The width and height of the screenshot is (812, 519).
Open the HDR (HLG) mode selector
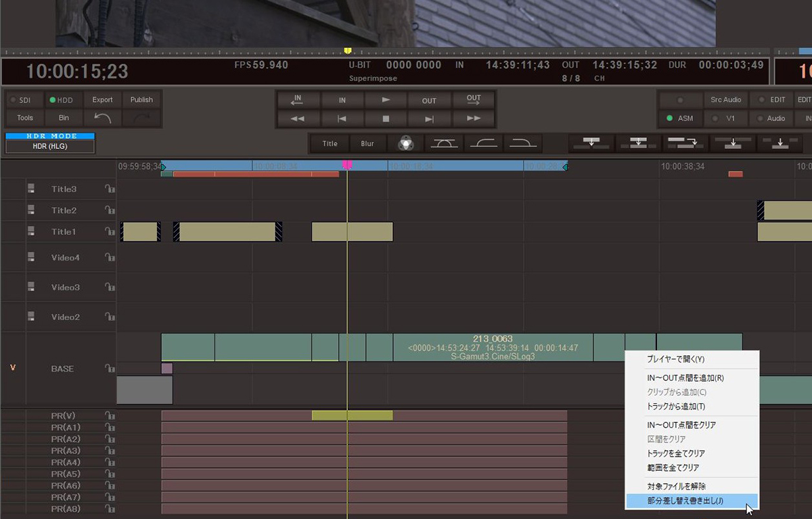click(x=50, y=146)
